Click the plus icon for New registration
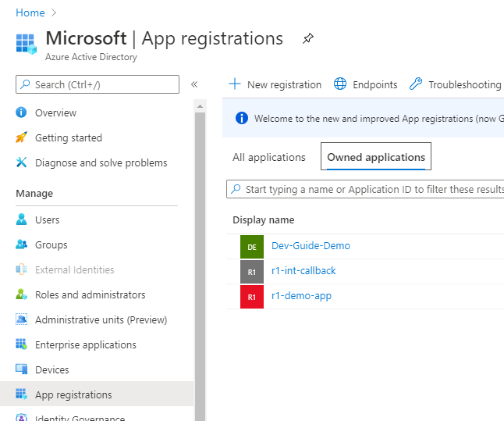The height and width of the screenshot is (421, 504). [235, 84]
